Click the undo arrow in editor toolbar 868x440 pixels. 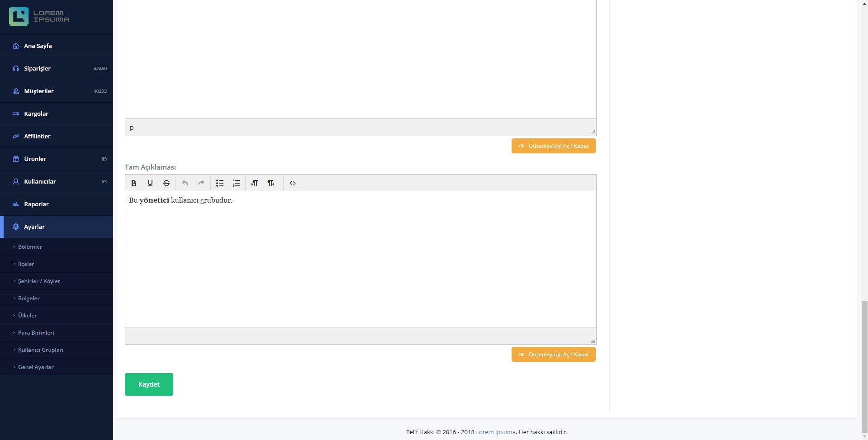click(x=185, y=183)
